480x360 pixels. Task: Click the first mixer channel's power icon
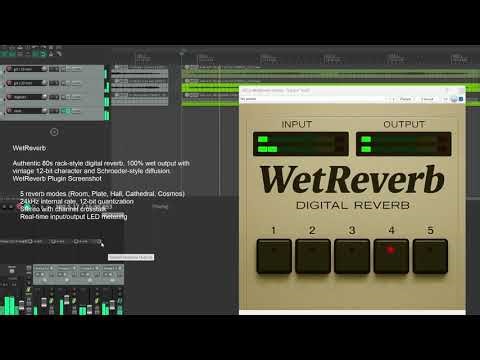point(51,268)
